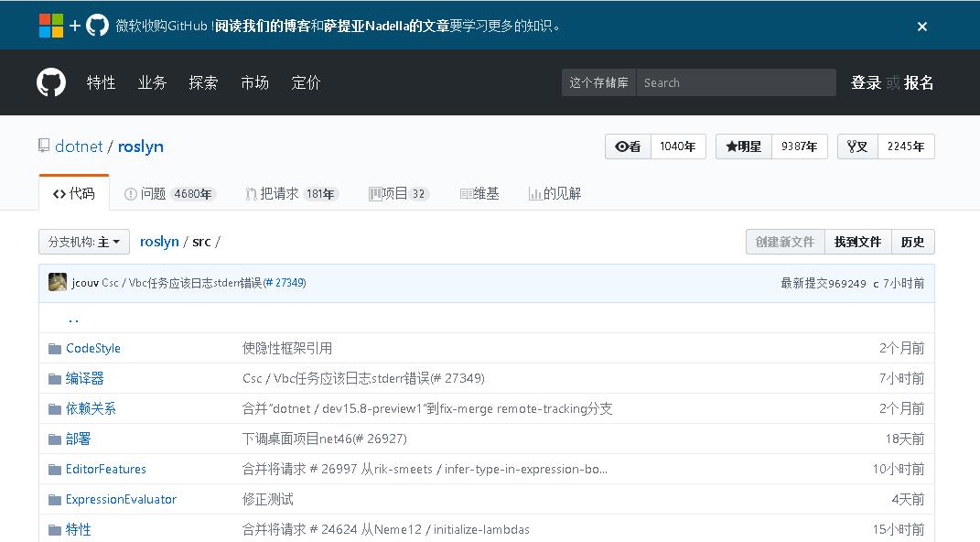Open the 9387年 stargazers count

(x=800, y=146)
